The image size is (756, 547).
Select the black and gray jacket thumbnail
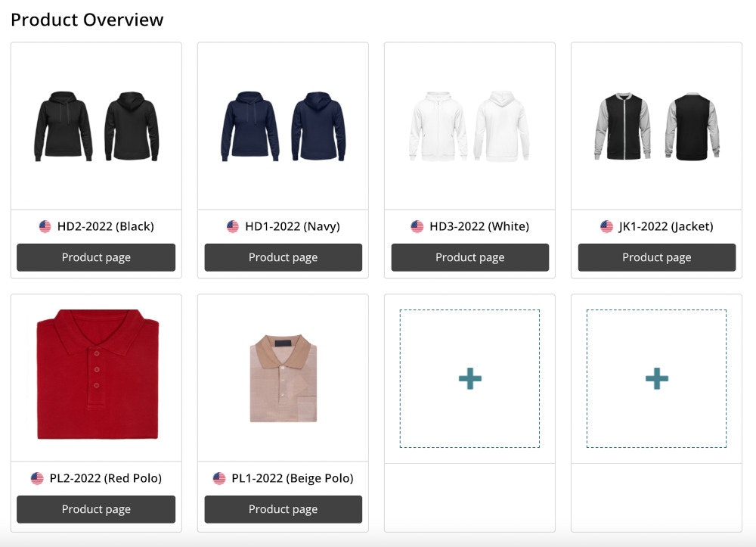(x=656, y=125)
